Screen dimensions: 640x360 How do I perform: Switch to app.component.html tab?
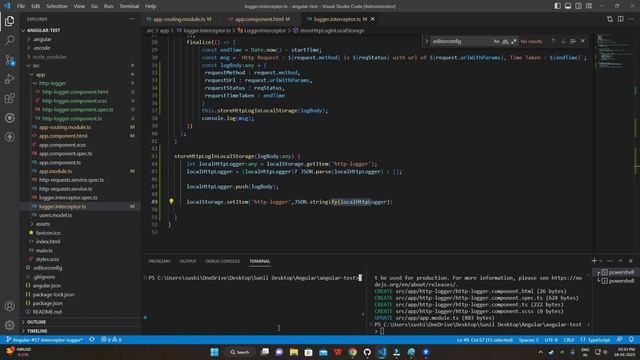pyautogui.click(x=261, y=19)
